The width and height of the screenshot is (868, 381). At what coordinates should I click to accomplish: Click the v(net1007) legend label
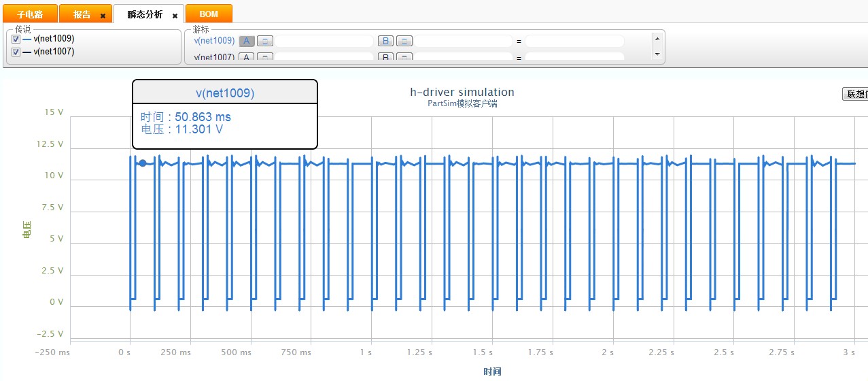click(54, 52)
